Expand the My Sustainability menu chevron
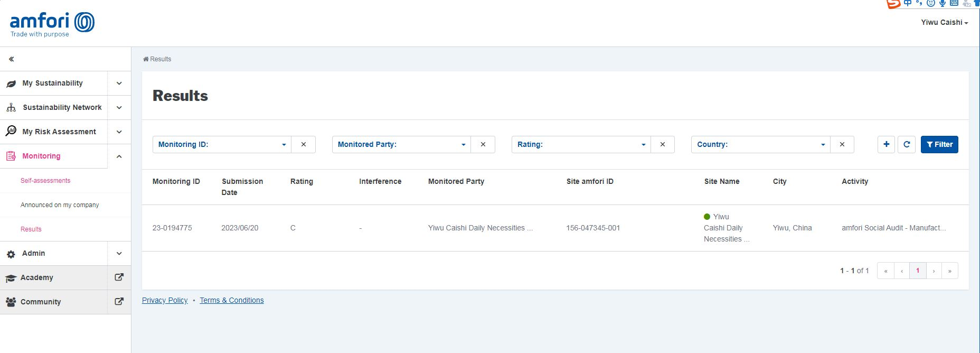The image size is (980, 353). click(x=119, y=83)
